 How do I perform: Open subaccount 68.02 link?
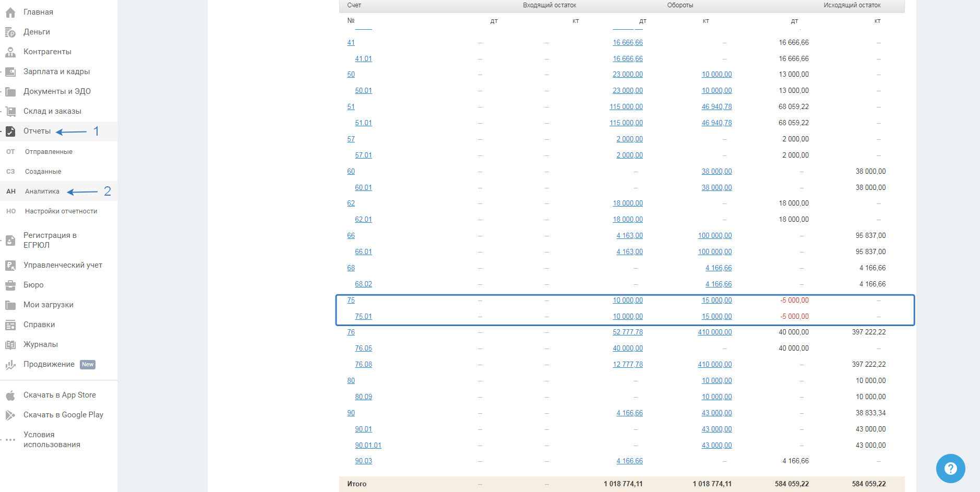[363, 284]
